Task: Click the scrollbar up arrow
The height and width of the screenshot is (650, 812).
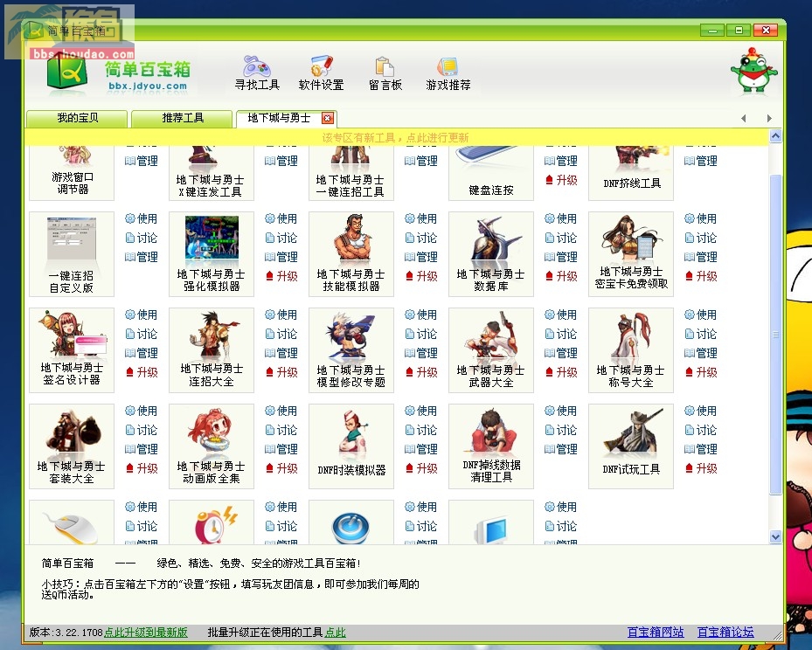Action: click(775, 136)
